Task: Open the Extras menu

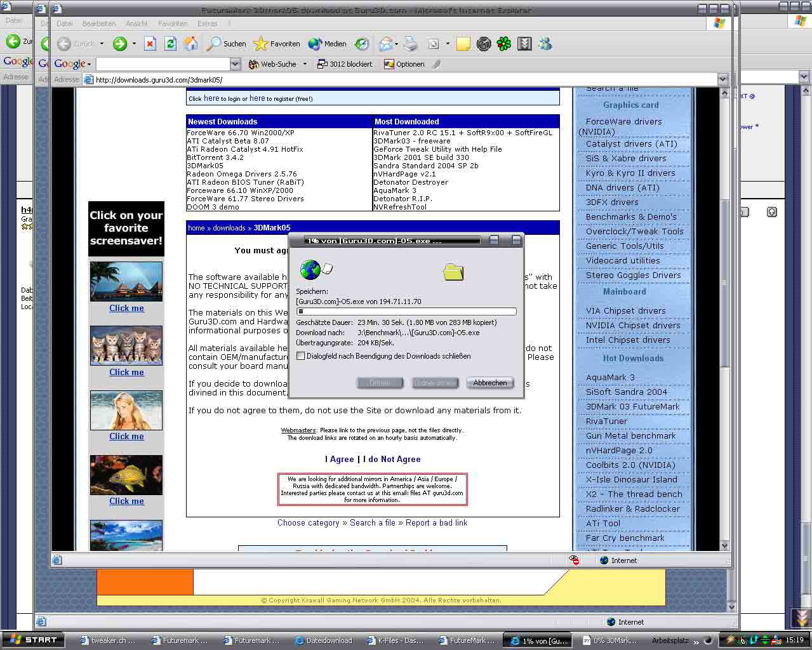Action: (208, 23)
